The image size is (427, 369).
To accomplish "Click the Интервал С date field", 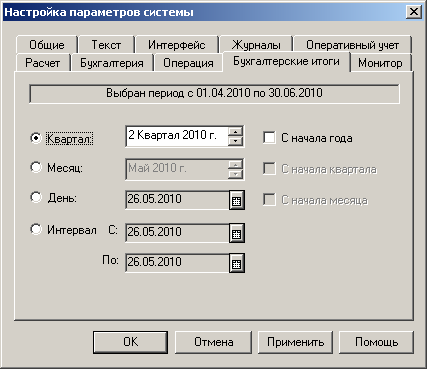I will [177, 233].
